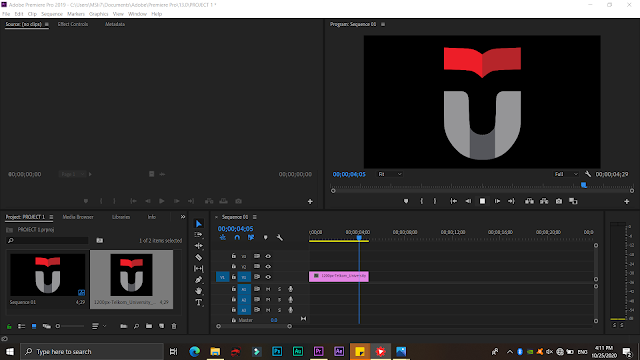Toggle V1 track output eye
Image resolution: width=640 pixels, height=360 pixels.
tap(268, 277)
